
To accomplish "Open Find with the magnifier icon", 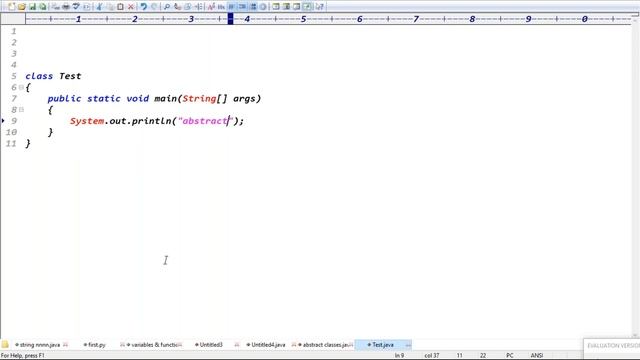I will pos(167,7).
